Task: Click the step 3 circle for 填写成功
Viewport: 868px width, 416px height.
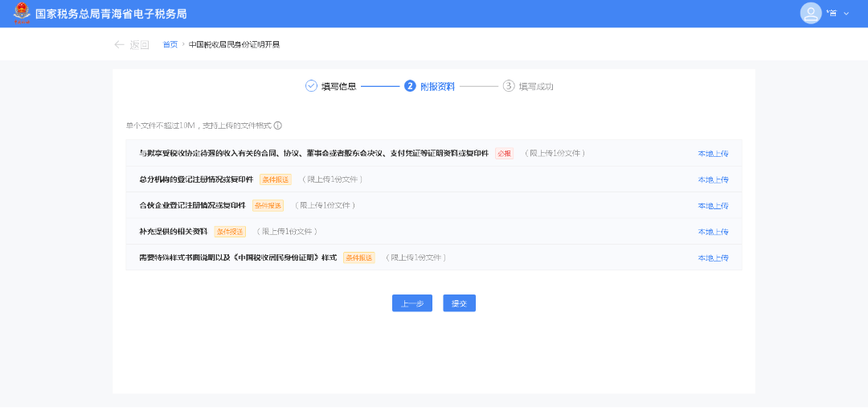Action: point(509,86)
